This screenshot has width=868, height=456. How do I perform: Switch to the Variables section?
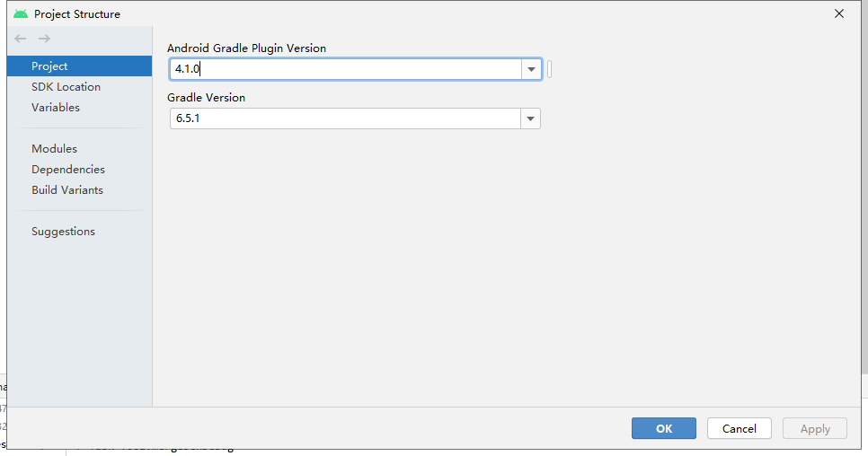(x=56, y=108)
